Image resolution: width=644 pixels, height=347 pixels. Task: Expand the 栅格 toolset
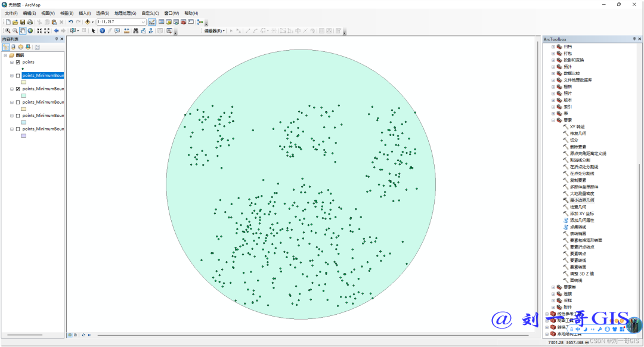(553, 86)
